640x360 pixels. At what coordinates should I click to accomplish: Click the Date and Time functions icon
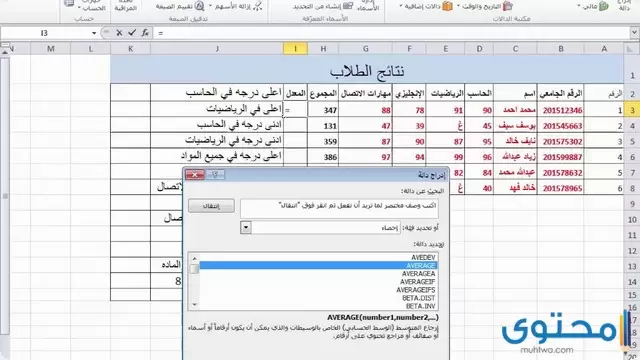pyautogui.click(x=507, y=6)
